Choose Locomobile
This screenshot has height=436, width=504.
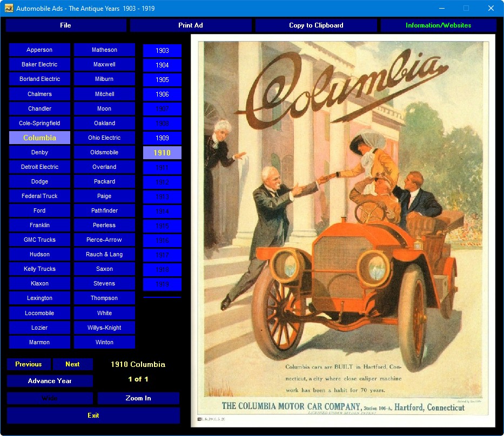pos(39,313)
